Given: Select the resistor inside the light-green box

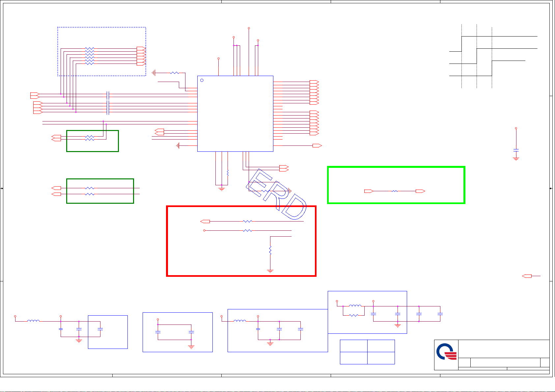Looking at the screenshot, I should (395, 191).
